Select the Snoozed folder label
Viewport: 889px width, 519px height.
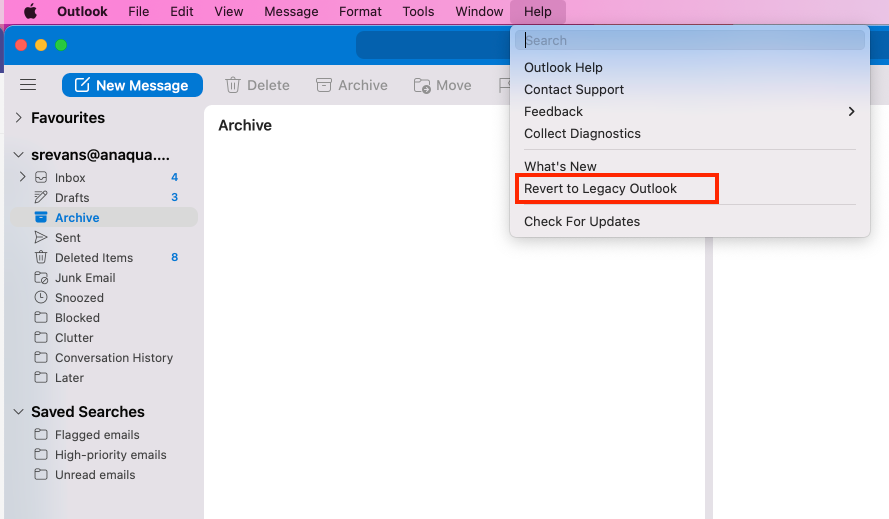coord(79,298)
